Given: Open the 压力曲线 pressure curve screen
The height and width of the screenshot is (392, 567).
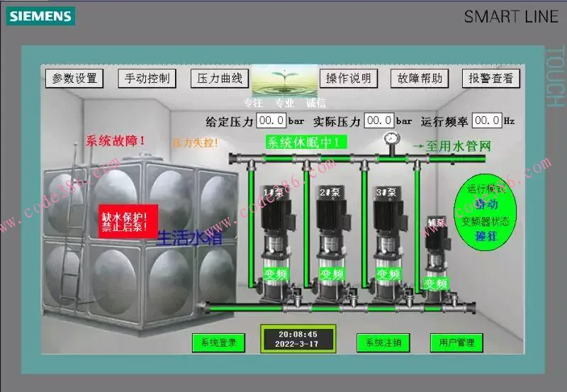Looking at the screenshot, I should [x=220, y=79].
